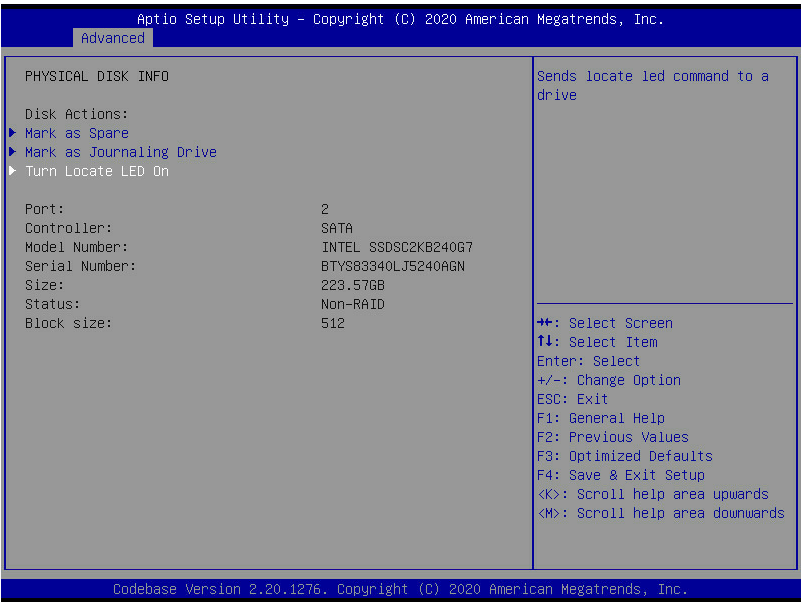Image resolution: width=803 pixels, height=602 pixels.
Task: Click the port value 2
Action: (x=325, y=209)
